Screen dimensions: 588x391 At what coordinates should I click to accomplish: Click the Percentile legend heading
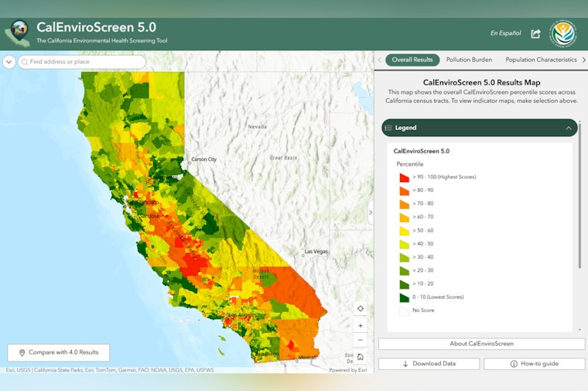click(x=410, y=164)
